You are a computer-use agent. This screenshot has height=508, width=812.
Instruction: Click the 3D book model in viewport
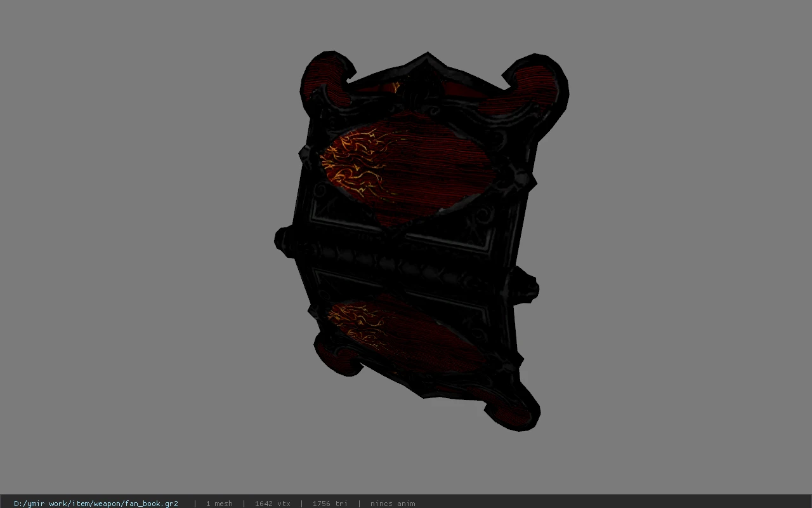(x=422, y=241)
